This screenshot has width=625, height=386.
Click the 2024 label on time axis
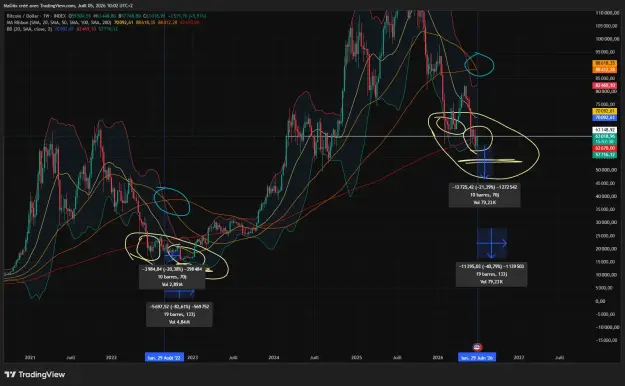(x=274, y=358)
